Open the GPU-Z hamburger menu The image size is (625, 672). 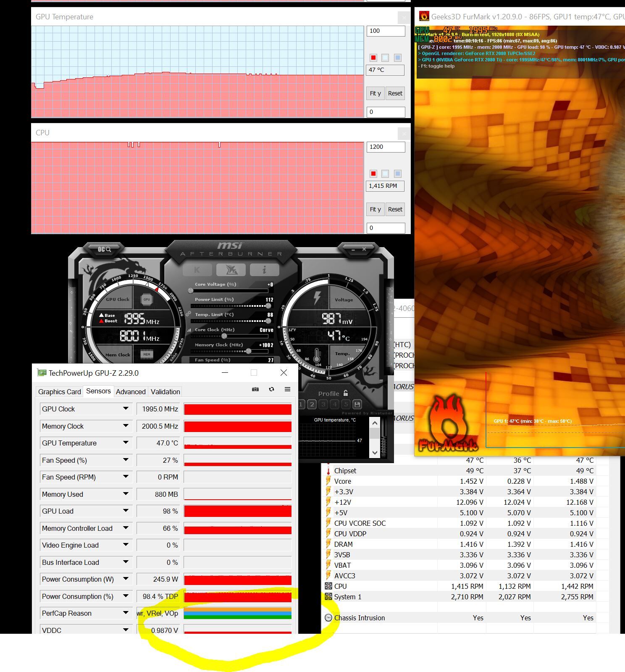tap(287, 389)
